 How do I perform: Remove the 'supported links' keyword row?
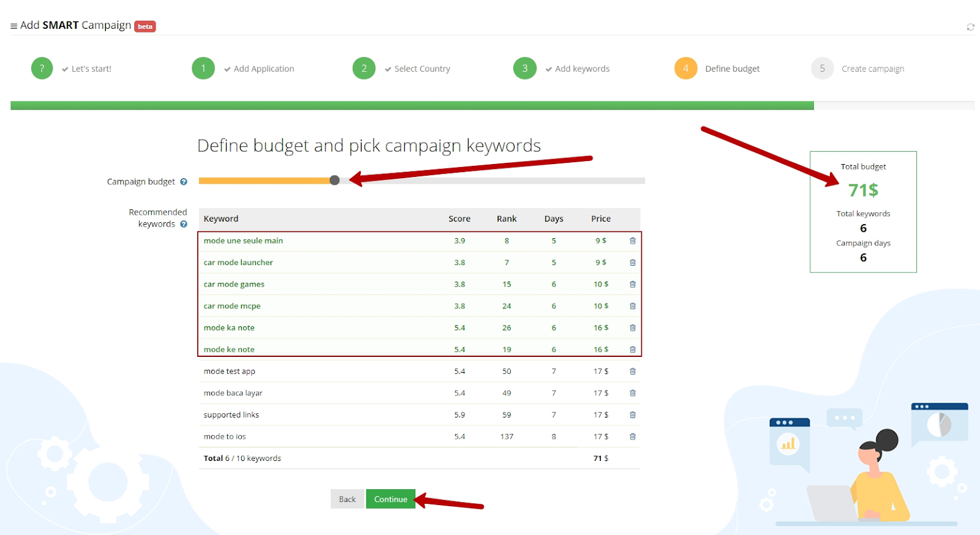point(633,415)
